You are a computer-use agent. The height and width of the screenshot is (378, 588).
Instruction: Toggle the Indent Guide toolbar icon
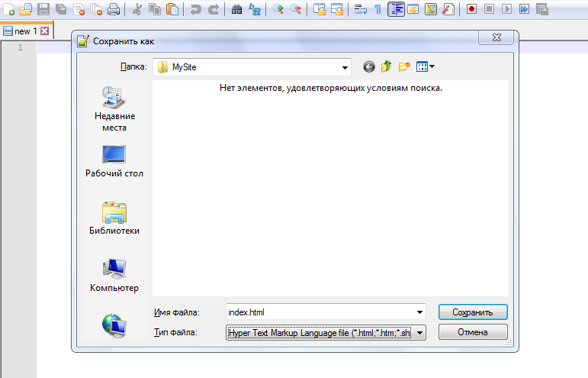tap(396, 8)
